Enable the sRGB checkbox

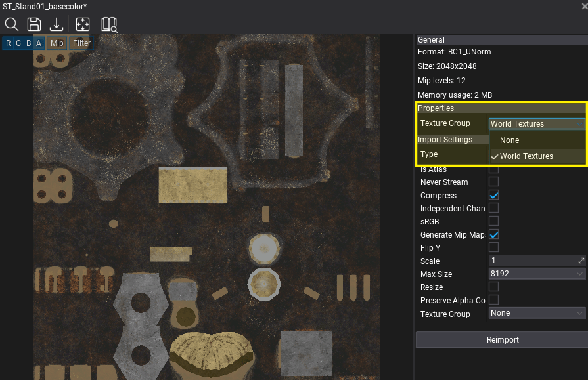pos(493,221)
